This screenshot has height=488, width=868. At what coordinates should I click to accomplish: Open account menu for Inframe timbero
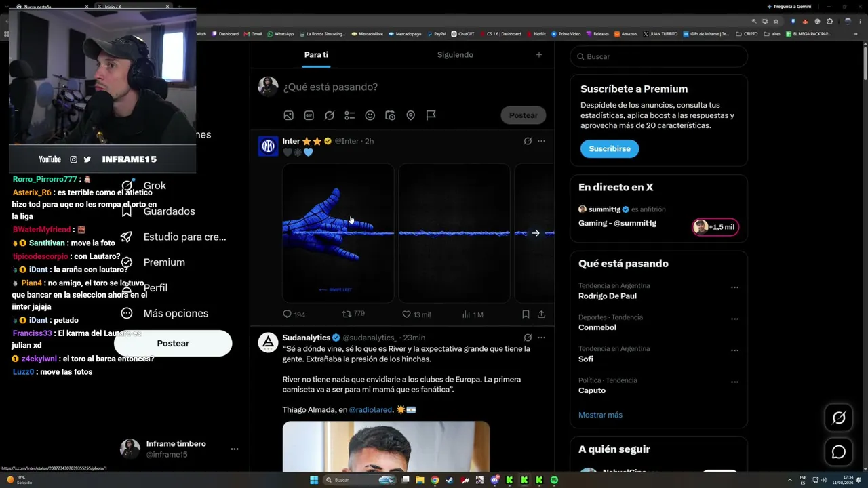pyautogui.click(x=180, y=449)
